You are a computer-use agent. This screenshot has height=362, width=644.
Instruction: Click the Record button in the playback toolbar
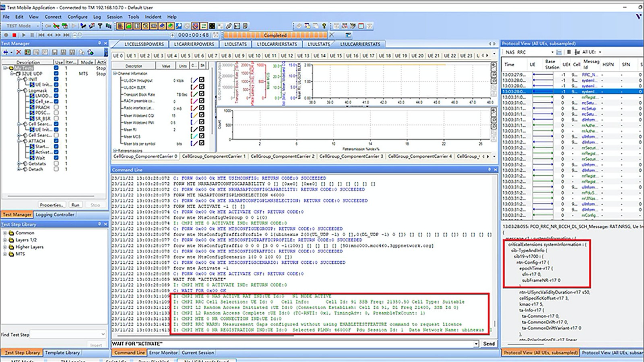pyautogui.click(x=6, y=35)
